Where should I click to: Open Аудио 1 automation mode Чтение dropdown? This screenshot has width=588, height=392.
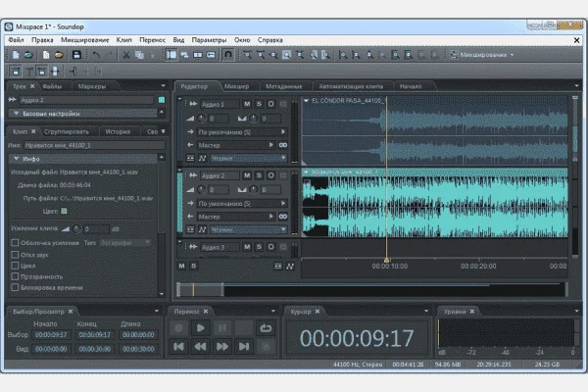[x=249, y=159]
